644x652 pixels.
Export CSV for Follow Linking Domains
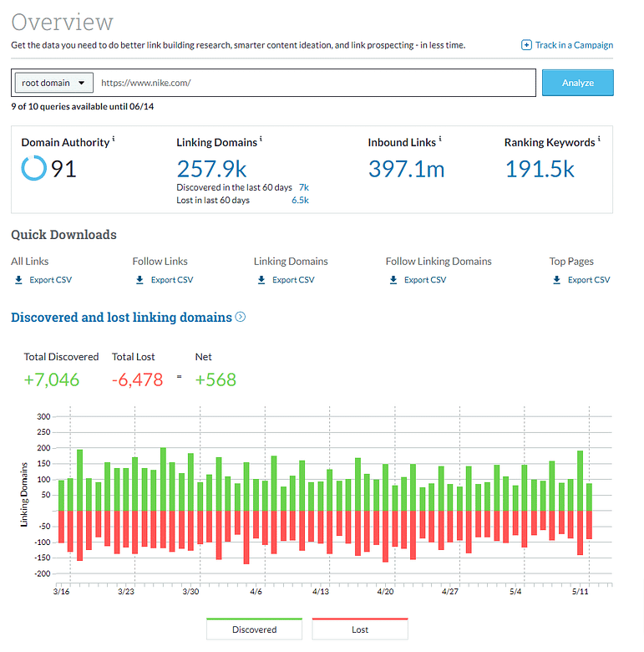[428, 280]
